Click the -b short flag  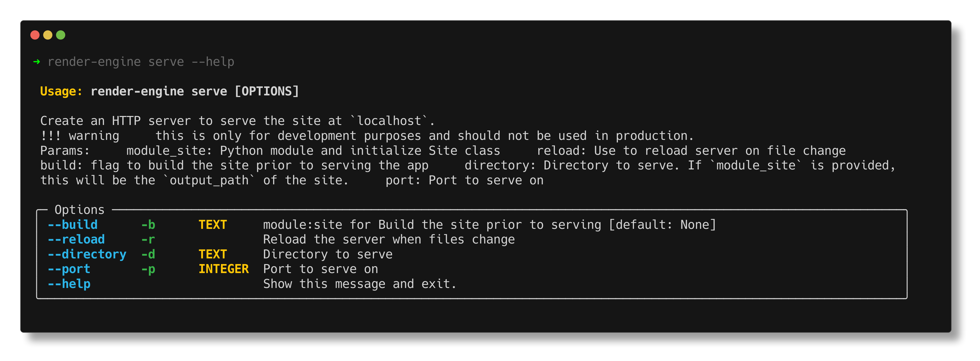point(148,225)
